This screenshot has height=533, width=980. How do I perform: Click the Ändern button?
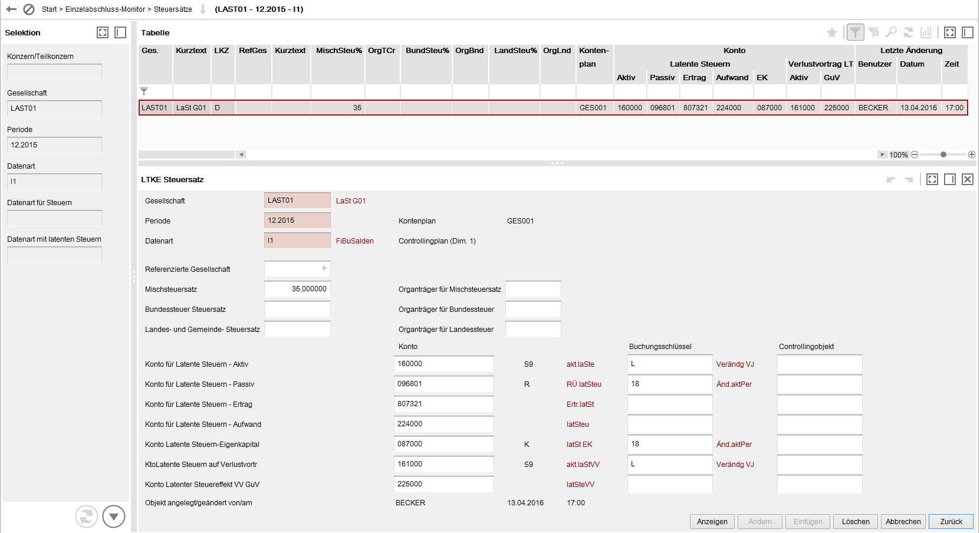point(760,522)
